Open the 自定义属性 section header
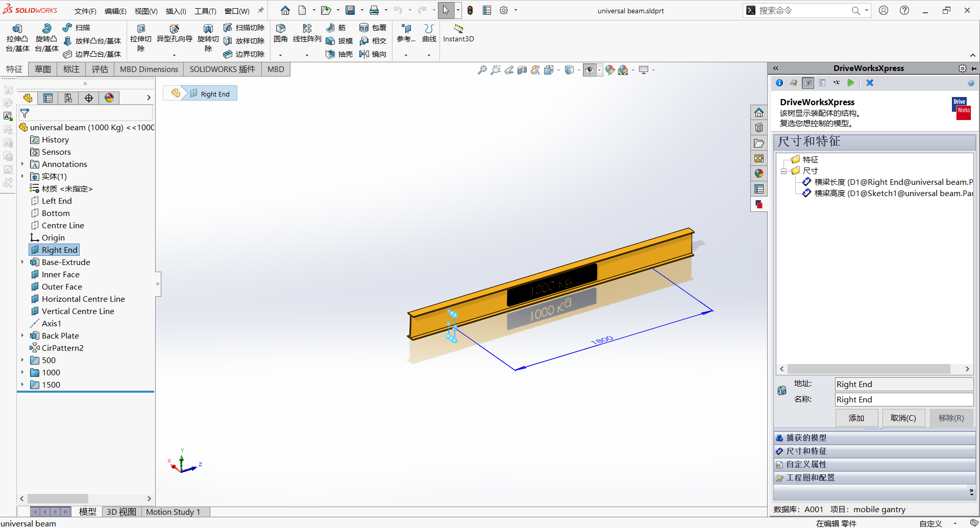Screen dimensions: 980x528 coord(874,464)
